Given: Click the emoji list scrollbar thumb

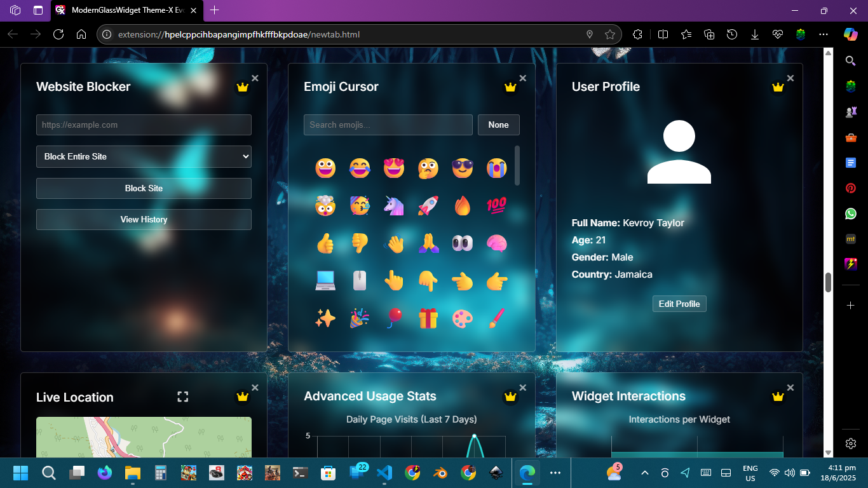Looking at the screenshot, I should point(517,165).
